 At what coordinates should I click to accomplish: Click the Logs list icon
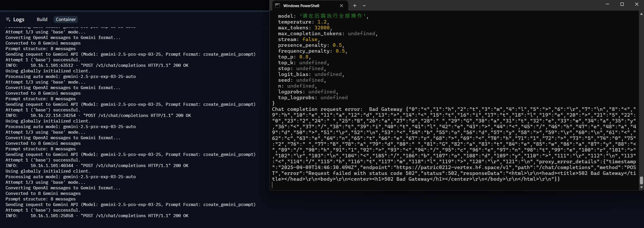click(8, 19)
